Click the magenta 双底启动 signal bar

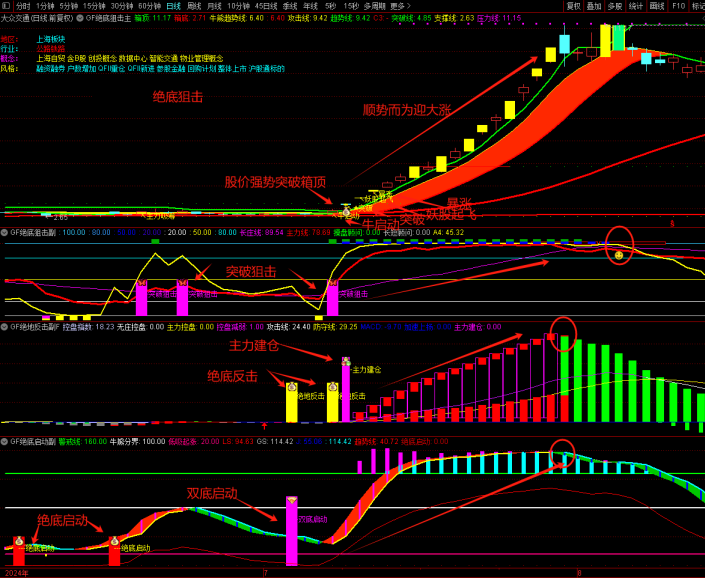292,530
